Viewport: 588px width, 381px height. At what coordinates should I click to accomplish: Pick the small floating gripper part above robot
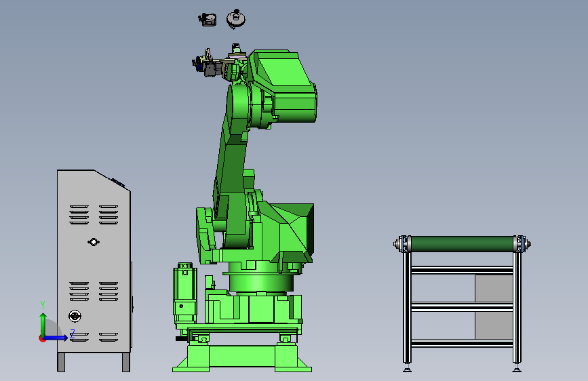click(208, 20)
